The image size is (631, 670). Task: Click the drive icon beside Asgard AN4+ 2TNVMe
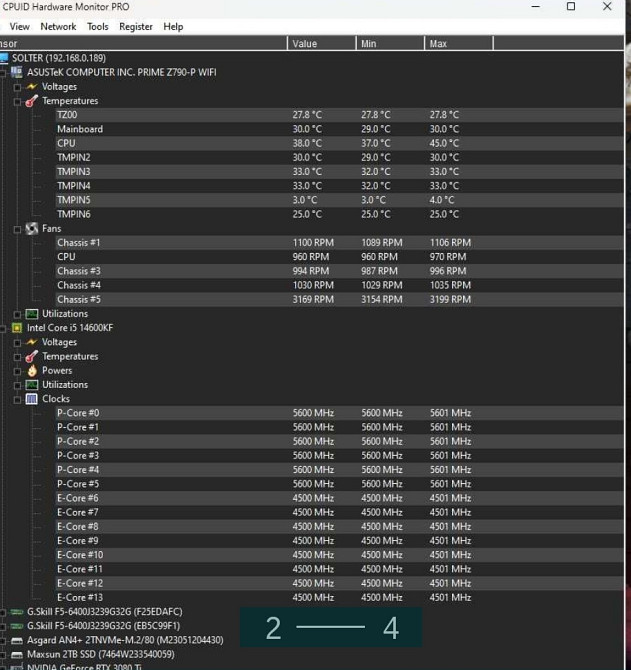tap(17, 640)
